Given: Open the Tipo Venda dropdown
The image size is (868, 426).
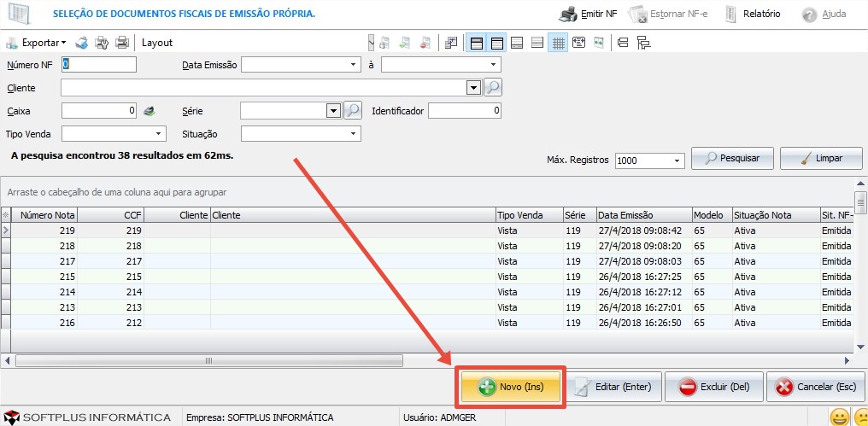Looking at the screenshot, I should pyautogui.click(x=158, y=133).
